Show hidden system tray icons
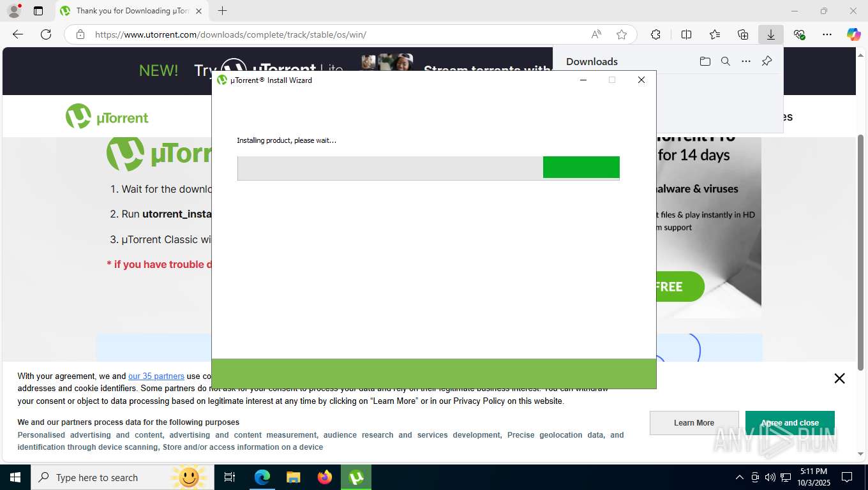 pos(740,477)
